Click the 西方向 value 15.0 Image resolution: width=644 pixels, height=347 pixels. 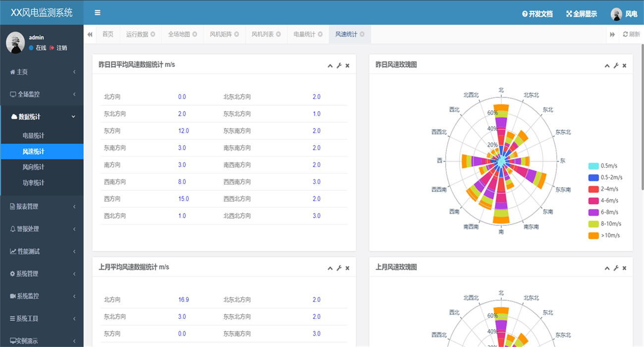(x=183, y=199)
